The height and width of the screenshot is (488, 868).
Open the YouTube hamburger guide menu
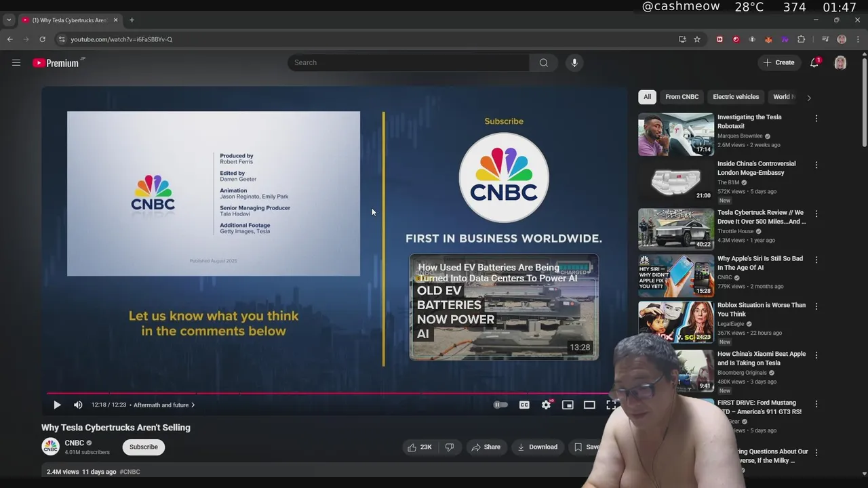(x=16, y=62)
